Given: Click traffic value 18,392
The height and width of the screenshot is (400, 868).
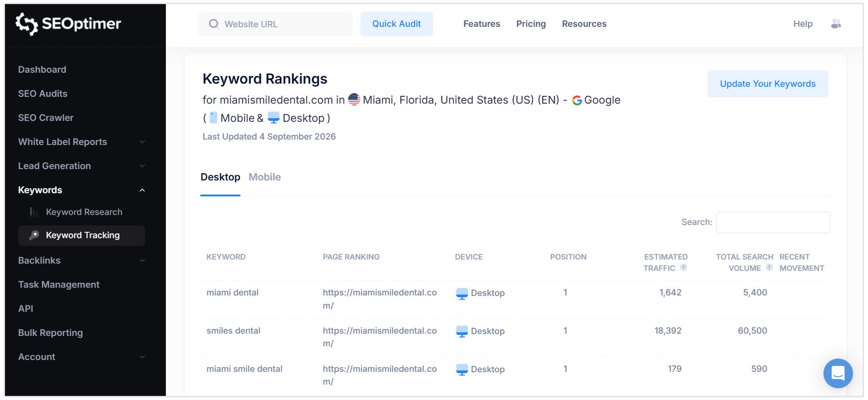Looking at the screenshot, I should pyautogui.click(x=668, y=331).
